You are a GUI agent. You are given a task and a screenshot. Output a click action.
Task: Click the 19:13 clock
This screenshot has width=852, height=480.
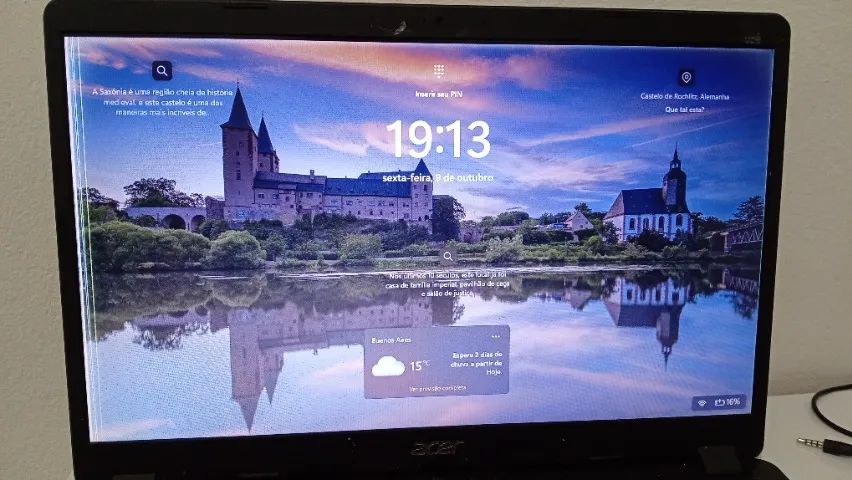(438, 139)
